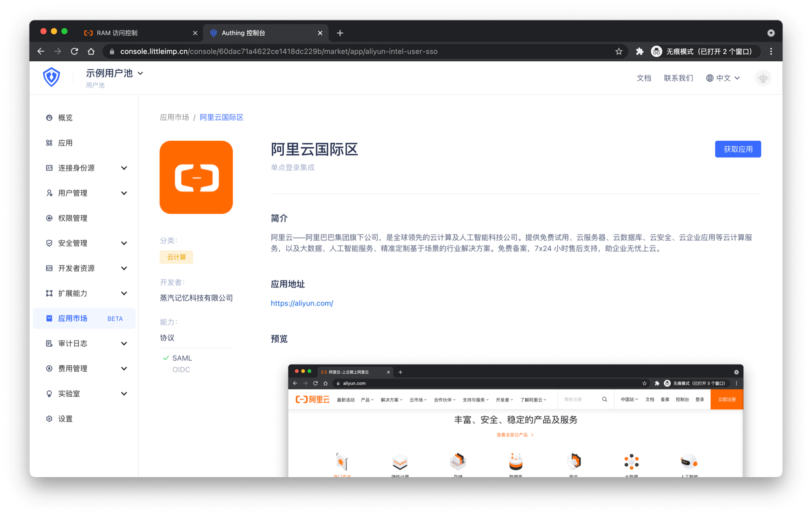
Task: Click the Aliyun orange app logo
Action: click(x=196, y=177)
